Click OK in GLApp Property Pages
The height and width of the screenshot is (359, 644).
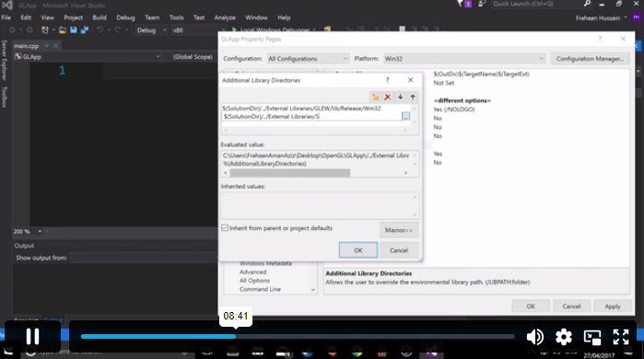click(531, 307)
